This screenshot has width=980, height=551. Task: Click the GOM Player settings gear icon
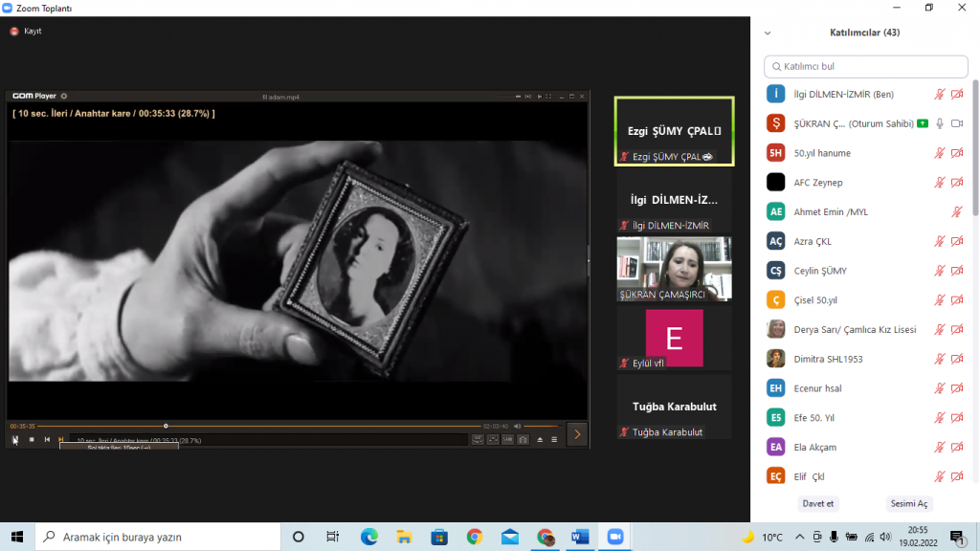[x=64, y=96]
